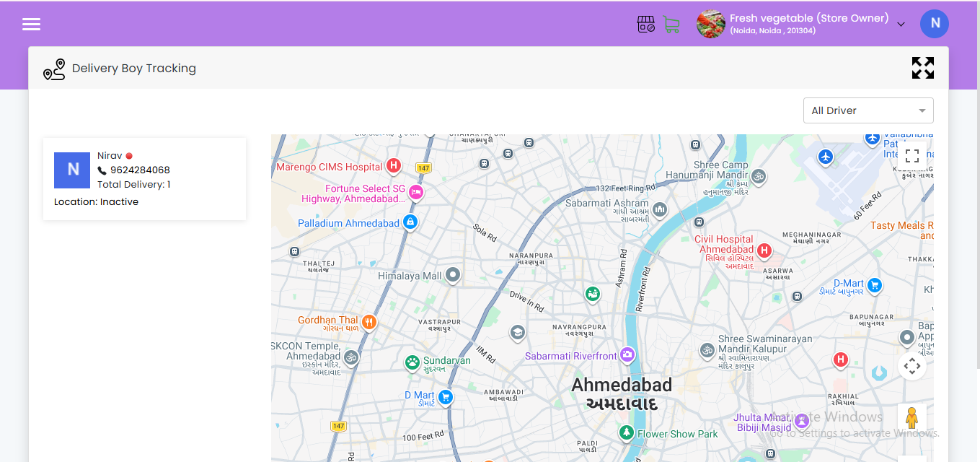The image size is (980, 462).
Task: Toggle map fullscreen view button
Action: point(912,156)
